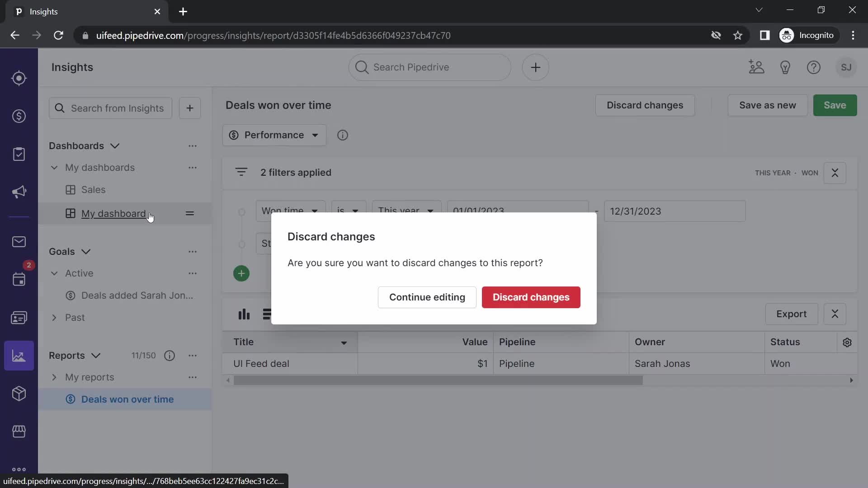Viewport: 868px width, 488px height.
Task: Collapse My dashboards tree chevron
Action: [x=54, y=168]
